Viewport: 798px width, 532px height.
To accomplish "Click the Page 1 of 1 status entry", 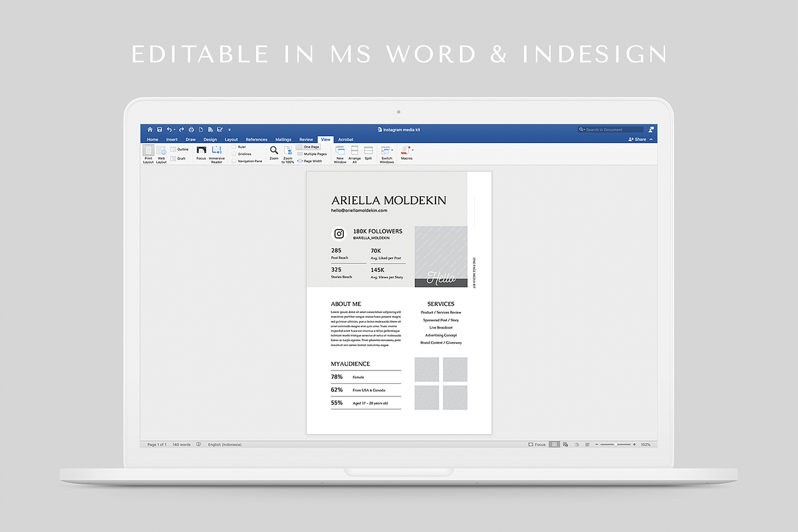I will pos(157,444).
